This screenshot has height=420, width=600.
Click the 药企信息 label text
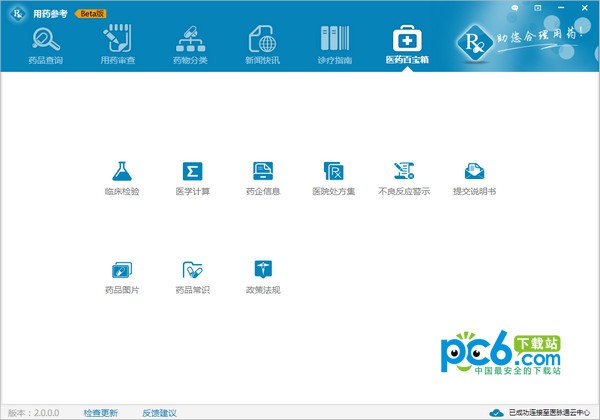[x=263, y=191]
